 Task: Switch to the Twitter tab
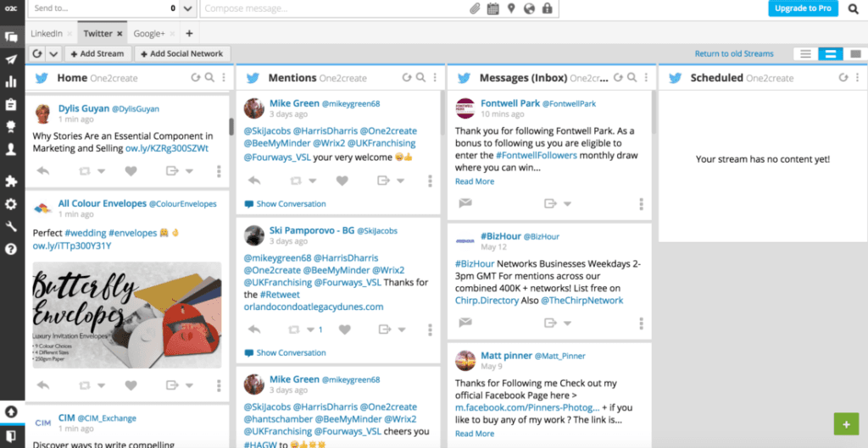[98, 34]
